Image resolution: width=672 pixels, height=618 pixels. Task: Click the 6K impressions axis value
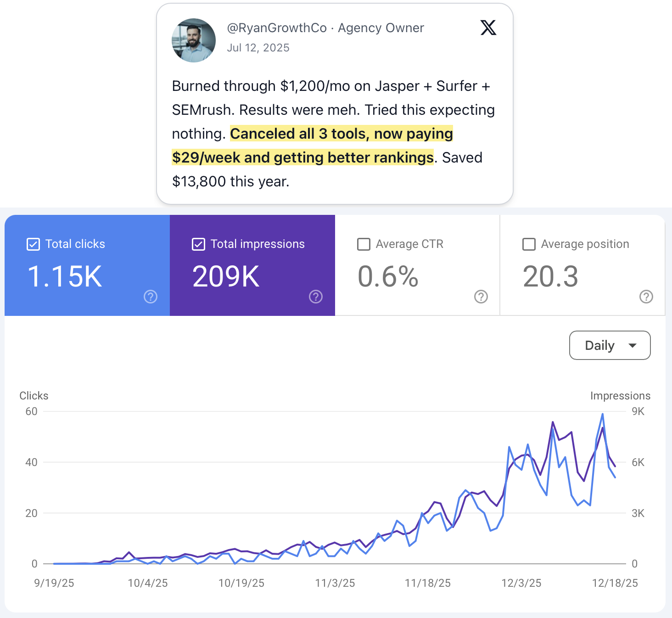pos(638,462)
